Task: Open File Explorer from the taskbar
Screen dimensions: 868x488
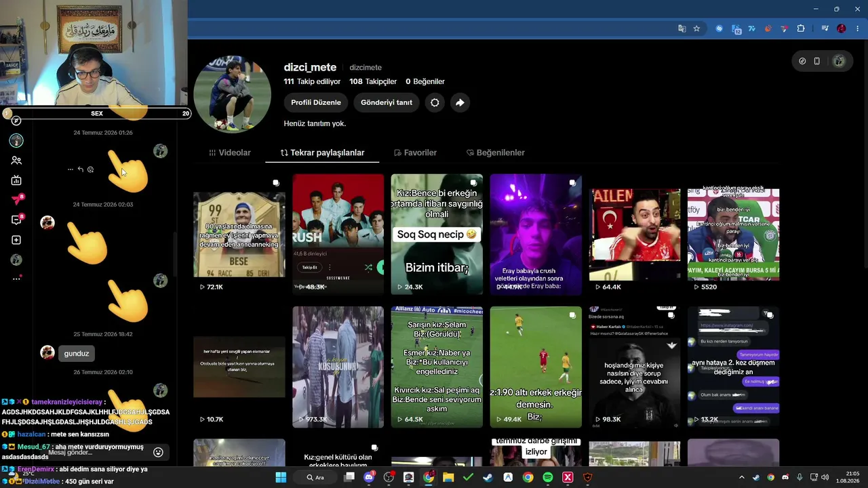Action: point(448,477)
